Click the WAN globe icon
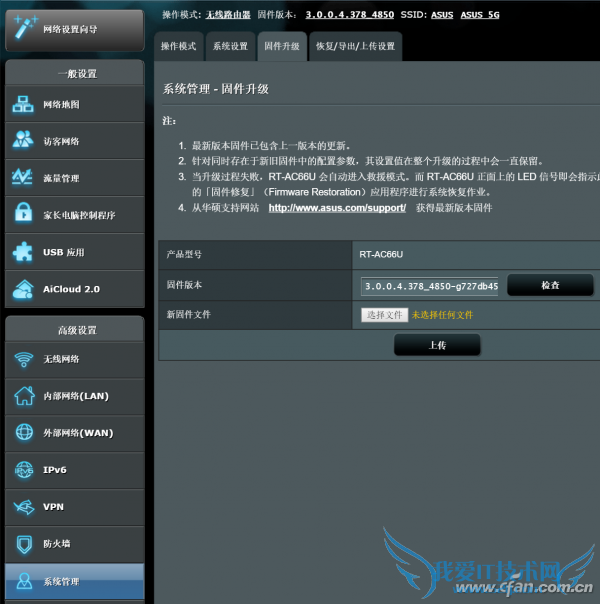The image size is (600, 604). [24, 432]
